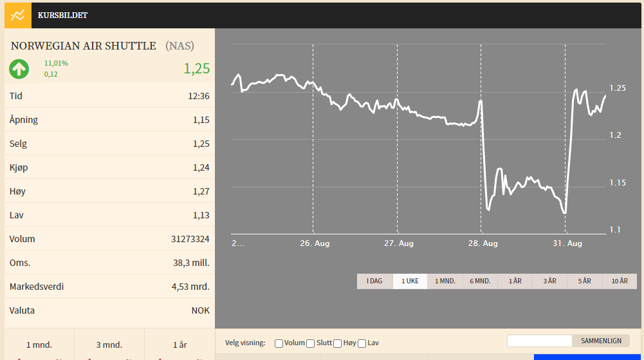Click the SAMMENLIGN compare button

point(601,341)
